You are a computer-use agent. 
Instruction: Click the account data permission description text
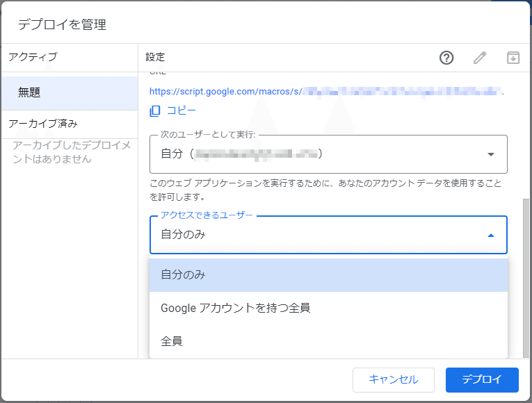pos(325,190)
